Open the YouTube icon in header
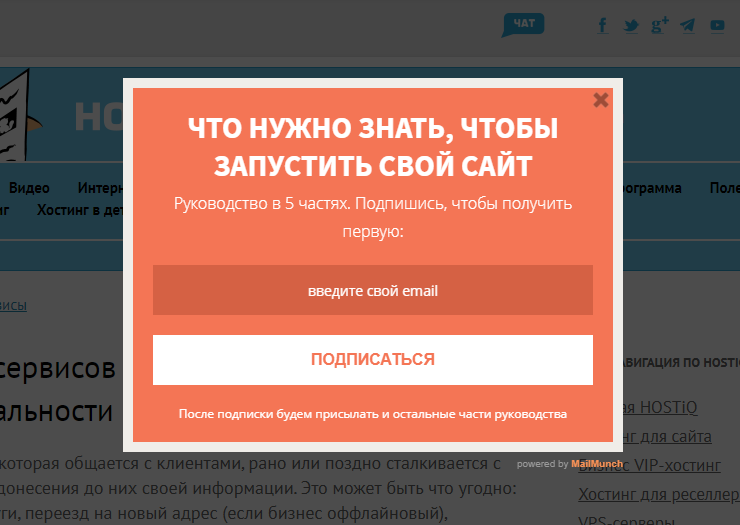The image size is (740, 525). point(717,25)
